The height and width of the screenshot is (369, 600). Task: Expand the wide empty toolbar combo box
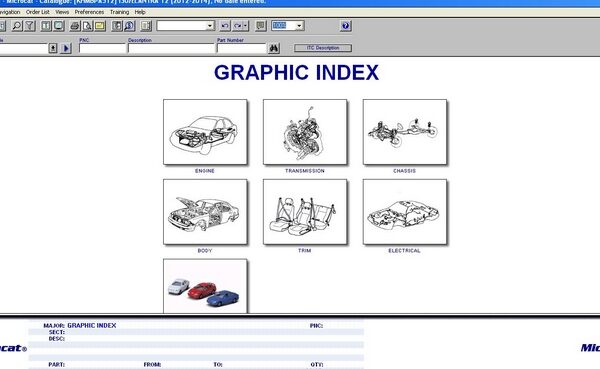(210, 26)
